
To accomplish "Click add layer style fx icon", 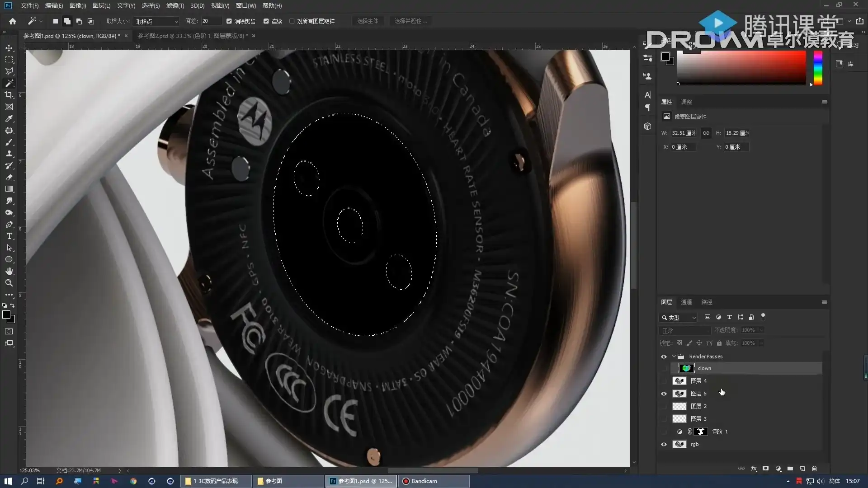I will (x=754, y=469).
